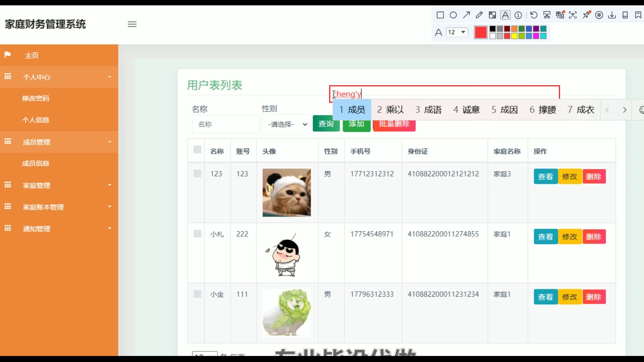Image resolution: width=644 pixels, height=362 pixels.
Task: Open the font size 12 dropdown
Action: (457, 32)
